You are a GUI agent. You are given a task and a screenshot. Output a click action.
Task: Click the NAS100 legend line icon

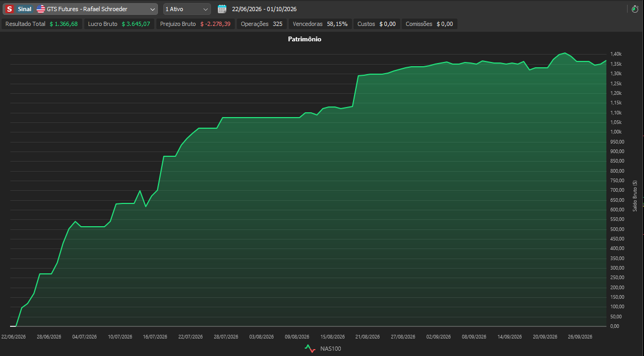(310, 349)
